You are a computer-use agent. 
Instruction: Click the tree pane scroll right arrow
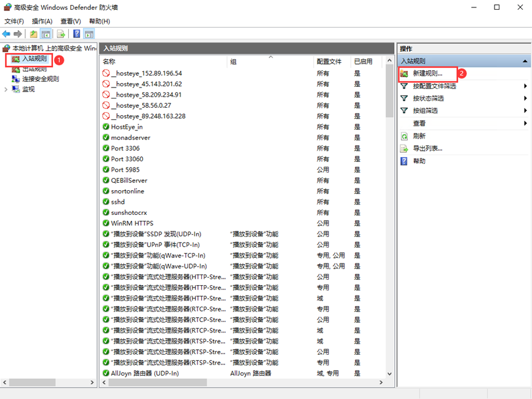point(92,382)
